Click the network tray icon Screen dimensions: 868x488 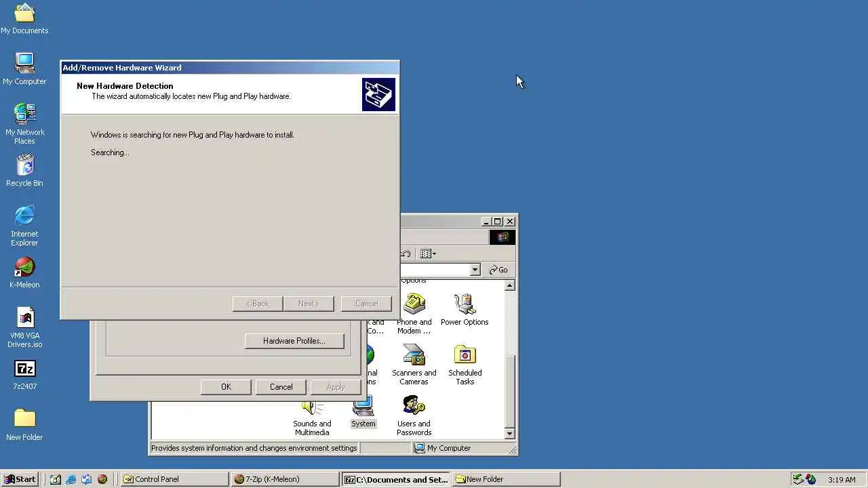(x=798, y=479)
